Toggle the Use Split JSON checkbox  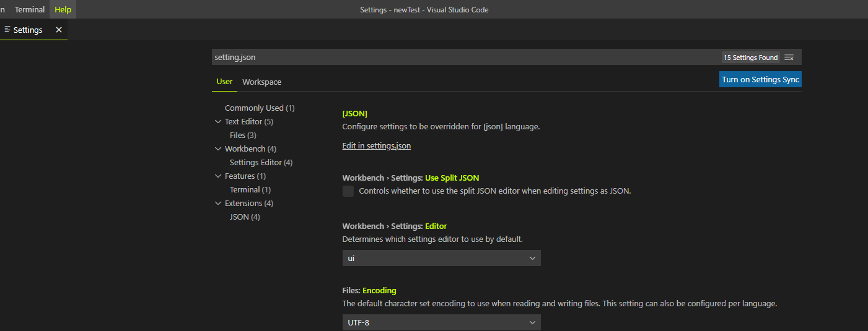click(x=348, y=191)
